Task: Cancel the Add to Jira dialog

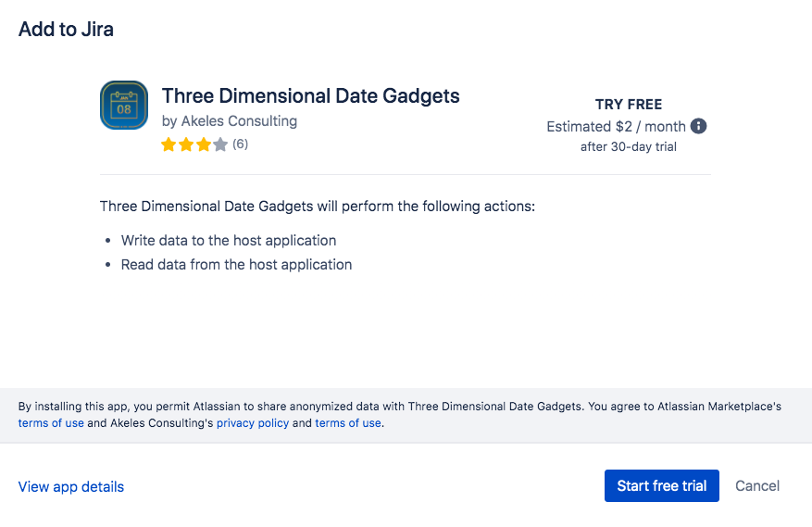Action: tap(757, 486)
